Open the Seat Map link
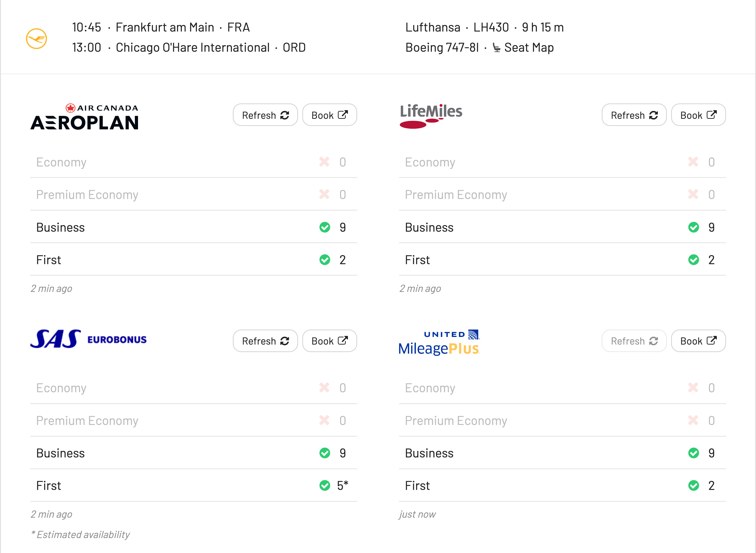This screenshot has height=553, width=756. 523,47
